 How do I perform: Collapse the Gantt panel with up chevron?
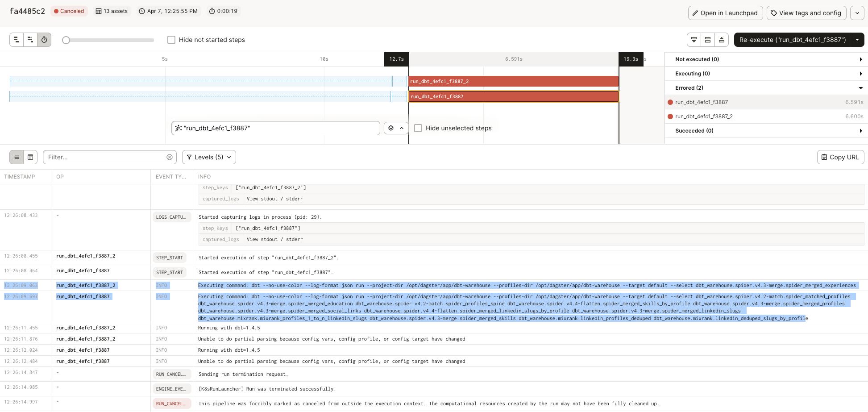pyautogui.click(x=402, y=128)
